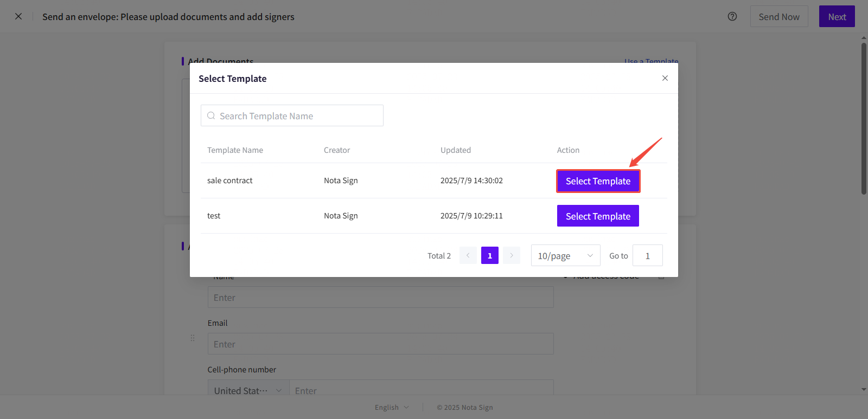Screen dimensions: 868x419
Task: Click the X icon to exit envelope
Action: pyautogui.click(x=18, y=16)
